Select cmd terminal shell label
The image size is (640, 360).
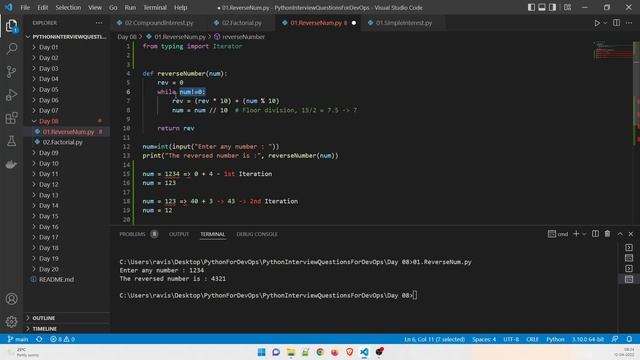click(558, 234)
